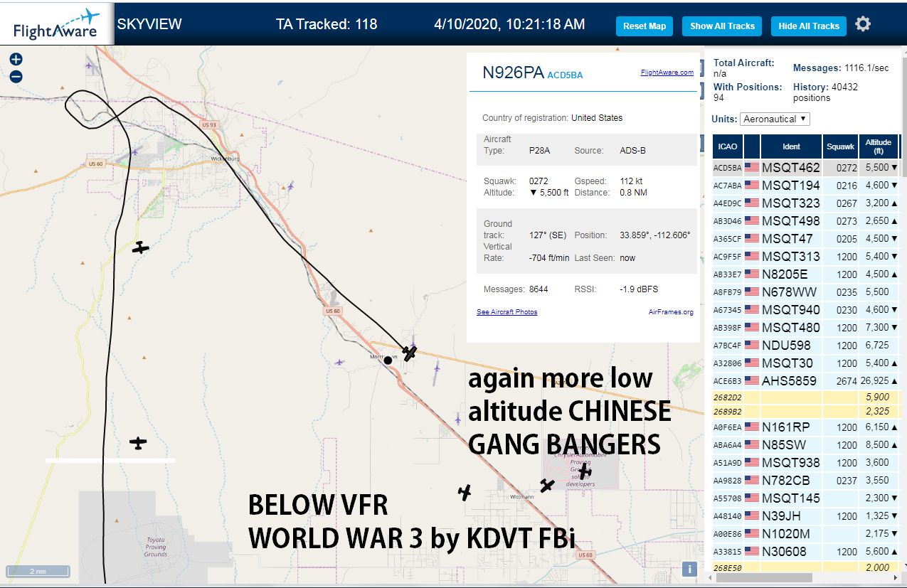Image resolution: width=907 pixels, height=588 pixels.
Task: Select the aircraft icon nearest Wittmann label
Action: pos(546,486)
